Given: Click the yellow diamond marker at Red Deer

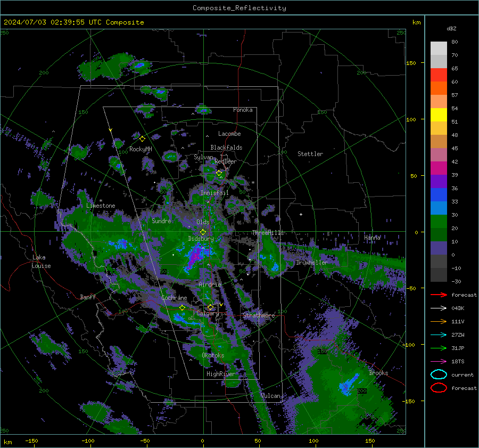Looking at the screenshot, I should (x=219, y=173).
